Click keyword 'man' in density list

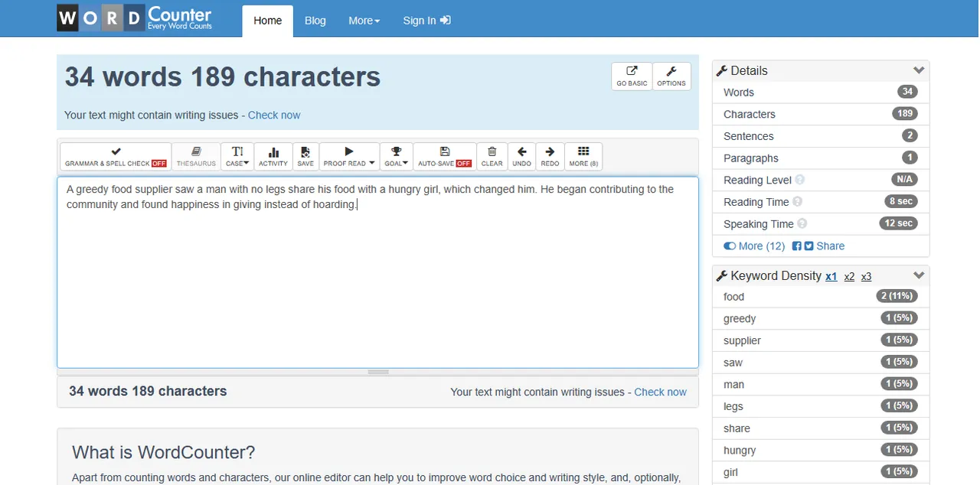pyautogui.click(x=821, y=385)
